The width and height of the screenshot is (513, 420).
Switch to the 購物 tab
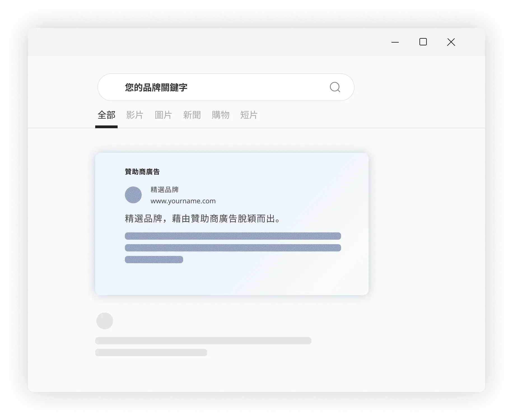point(220,115)
